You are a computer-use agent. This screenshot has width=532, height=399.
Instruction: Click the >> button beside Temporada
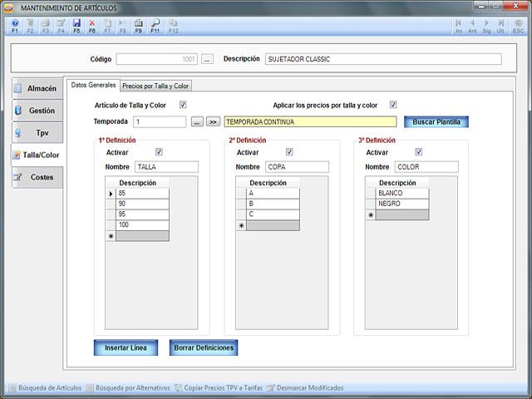(x=213, y=122)
